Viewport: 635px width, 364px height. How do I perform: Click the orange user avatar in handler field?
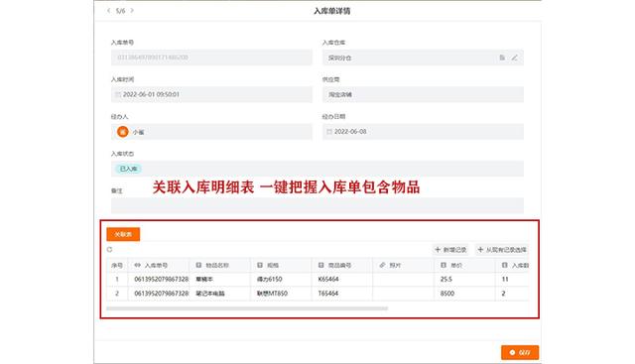click(x=123, y=132)
